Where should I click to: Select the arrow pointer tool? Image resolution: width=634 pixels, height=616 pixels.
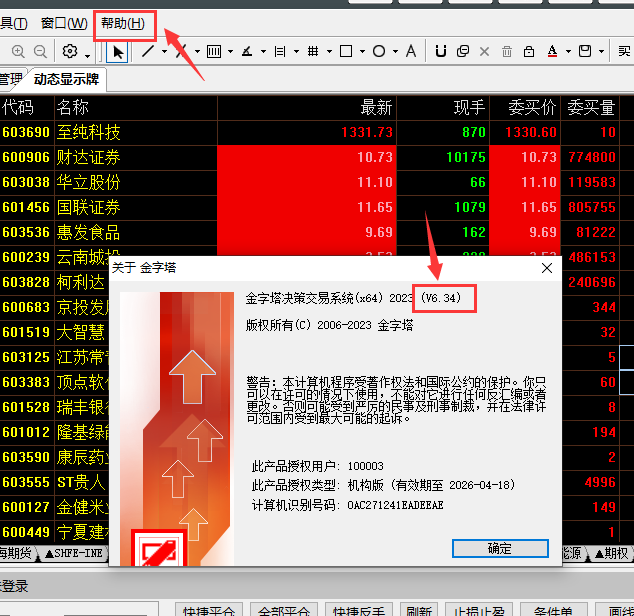click(x=117, y=52)
